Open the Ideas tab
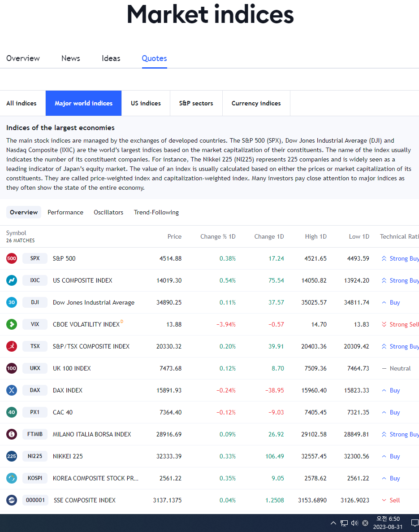This screenshot has height=532, width=419. (x=111, y=58)
